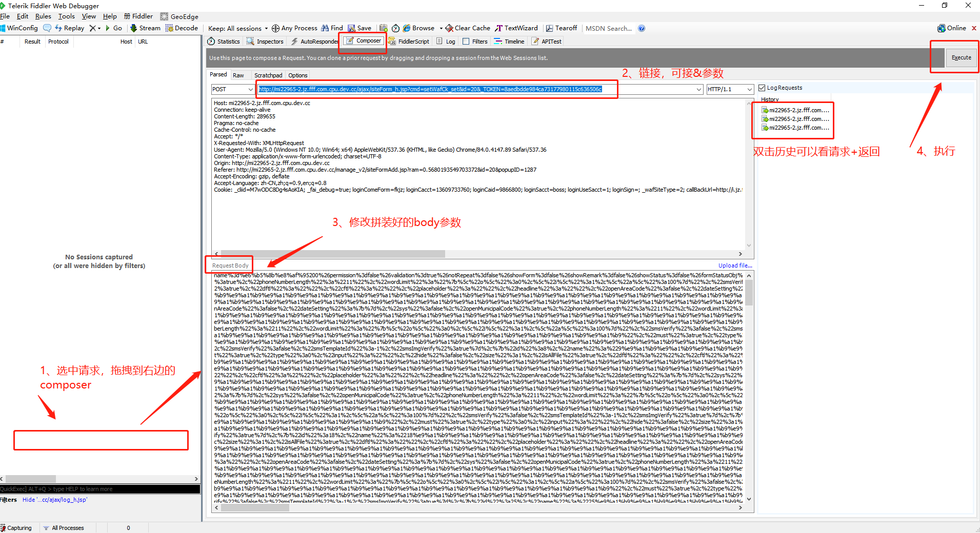Click the Go resume button

pos(114,28)
